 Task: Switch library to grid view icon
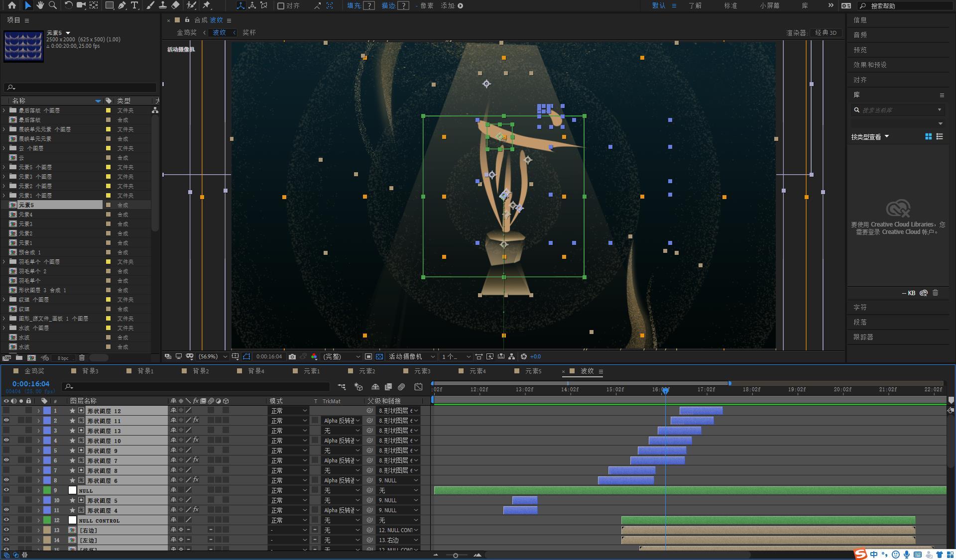pos(929,136)
